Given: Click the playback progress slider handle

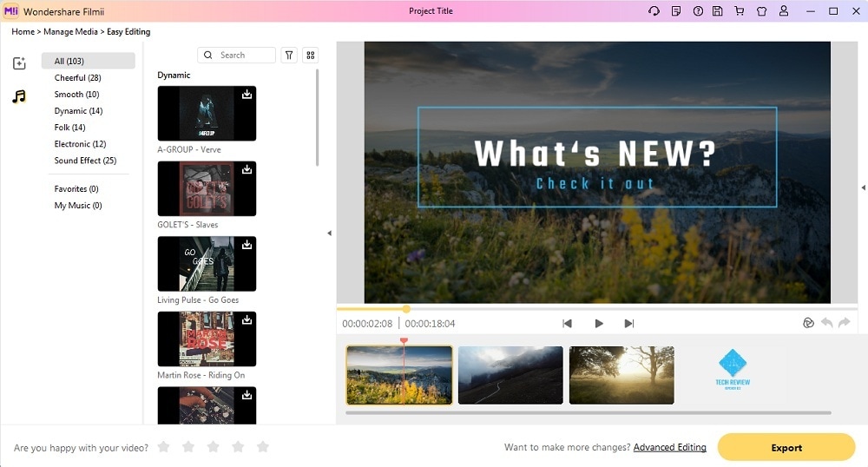Looking at the screenshot, I should [406, 309].
